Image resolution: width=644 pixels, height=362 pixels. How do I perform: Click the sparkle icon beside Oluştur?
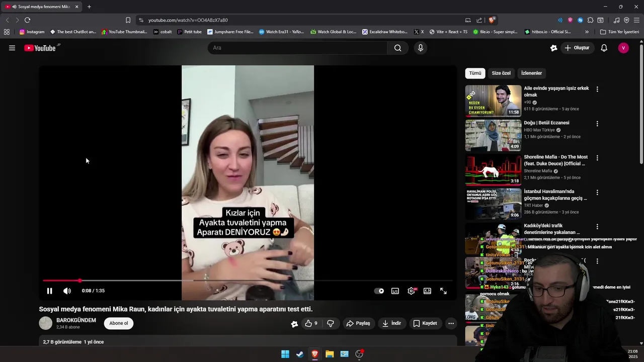coord(553,48)
